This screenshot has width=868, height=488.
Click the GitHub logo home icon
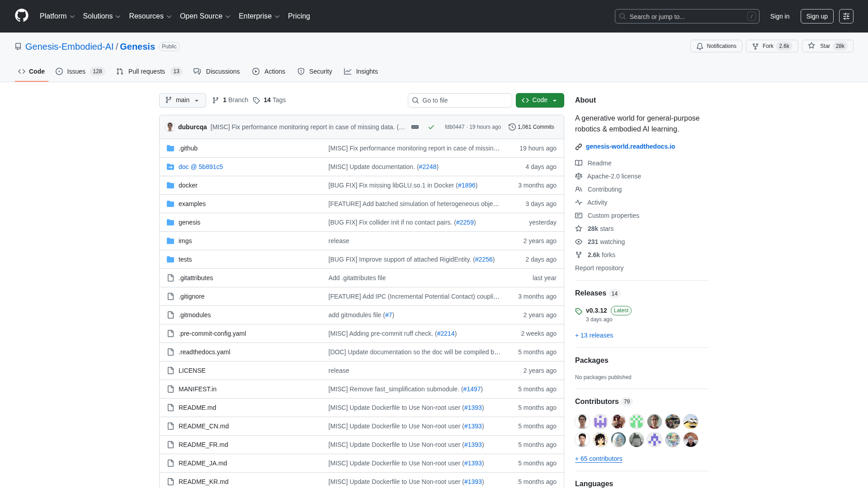point(21,16)
